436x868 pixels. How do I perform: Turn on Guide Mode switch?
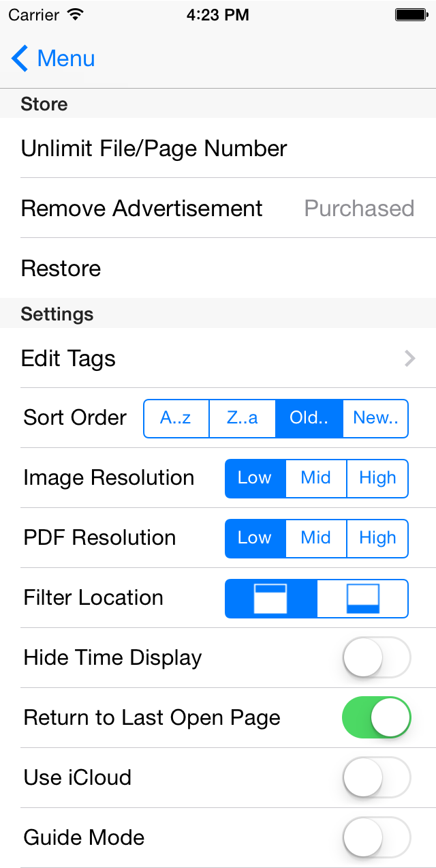click(376, 838)
